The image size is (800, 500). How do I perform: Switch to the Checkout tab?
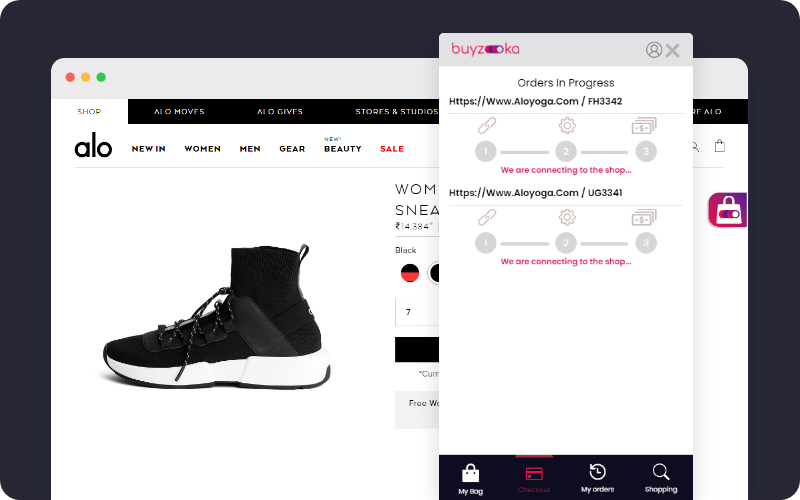tap(534, 479)
